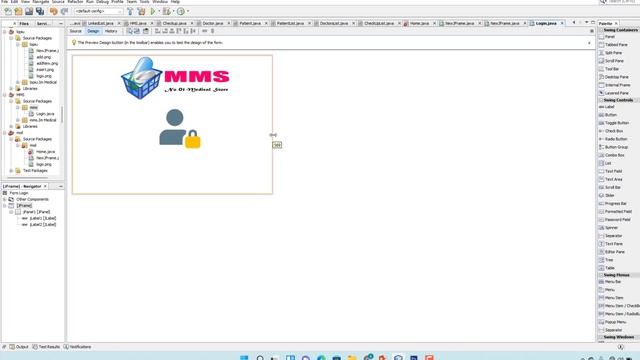Pick the Scroll Pane component from the Palette
640x360 pixels.
point(613,61)
